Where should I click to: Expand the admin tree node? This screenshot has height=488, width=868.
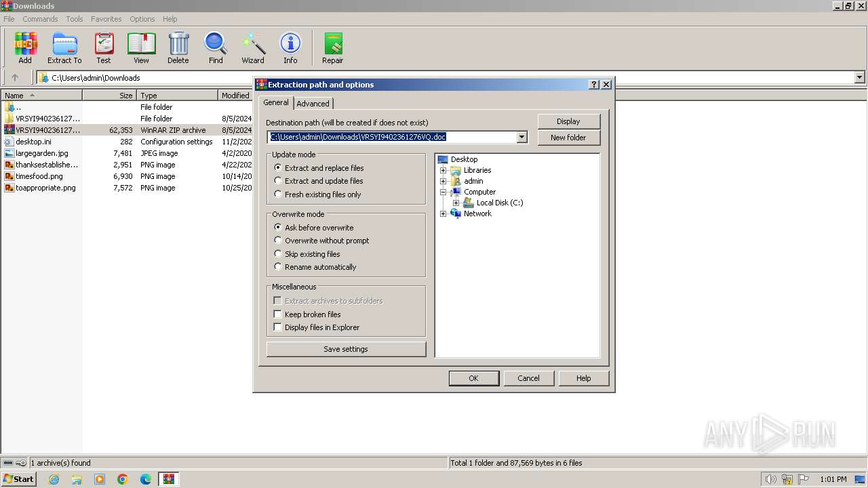tap(443, 181)
